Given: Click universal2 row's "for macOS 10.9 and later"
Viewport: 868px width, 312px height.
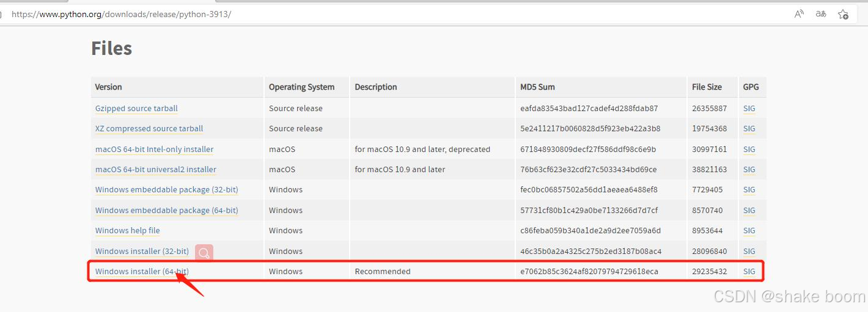Looking at the screenshot, I should tap(400, 170).
